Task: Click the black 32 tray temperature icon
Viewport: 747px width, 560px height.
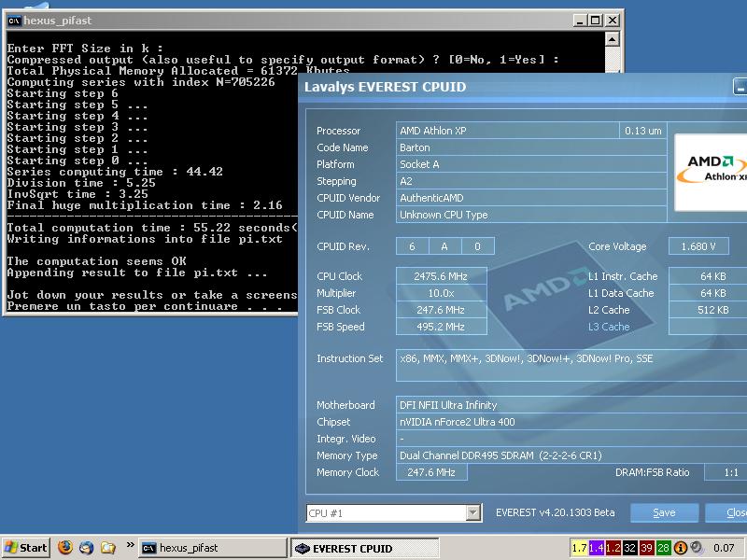Action: [629, 548]
